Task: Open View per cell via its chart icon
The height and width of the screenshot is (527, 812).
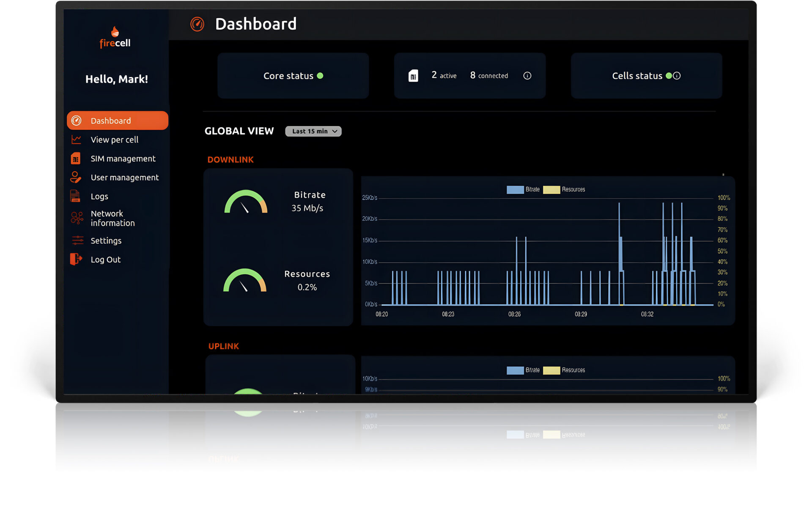Action: [x=76, y=139]
